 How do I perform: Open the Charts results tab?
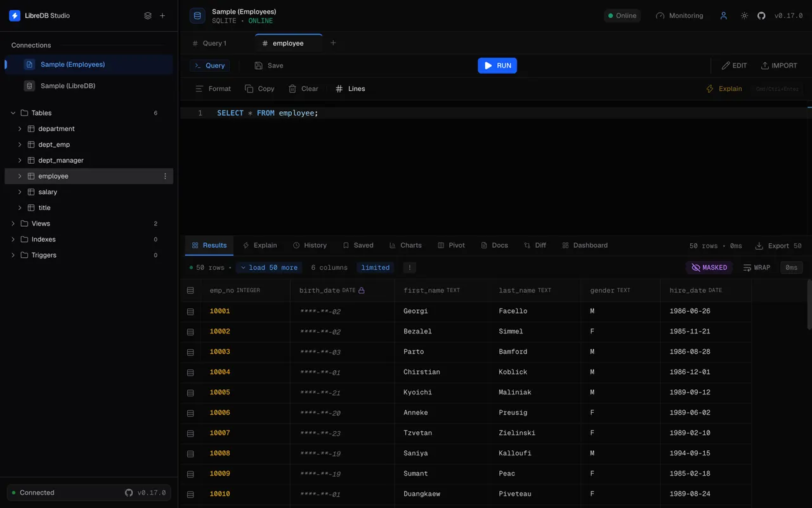(x=405, y=246)
